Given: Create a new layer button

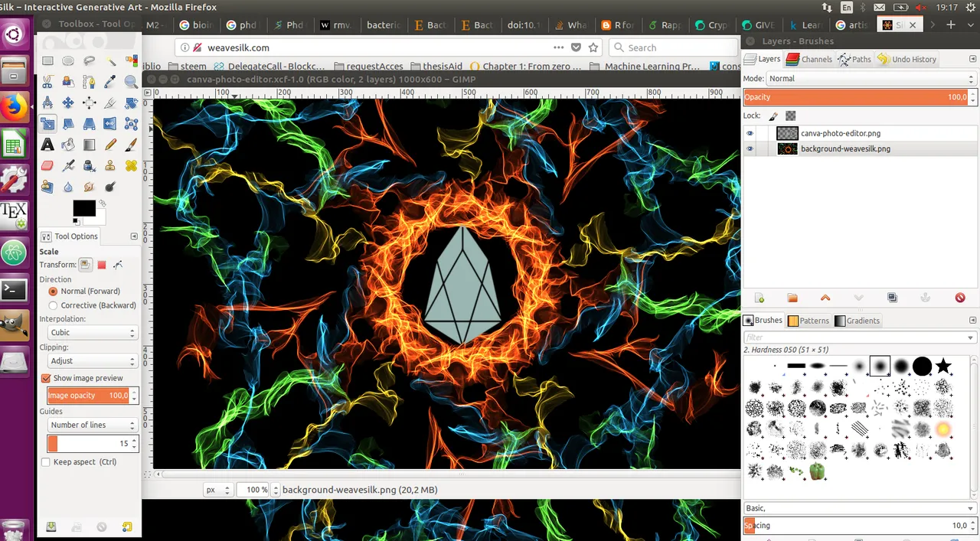Looking at the screenshot, I should (x=759, y=298).
